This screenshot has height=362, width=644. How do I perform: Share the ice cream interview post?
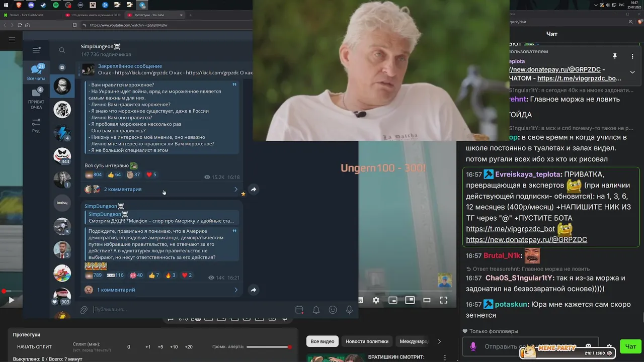coord(254,190)
